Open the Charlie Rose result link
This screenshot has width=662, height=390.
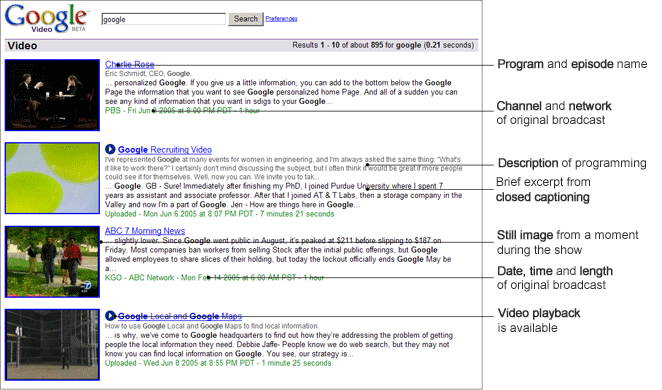[130, 64]
